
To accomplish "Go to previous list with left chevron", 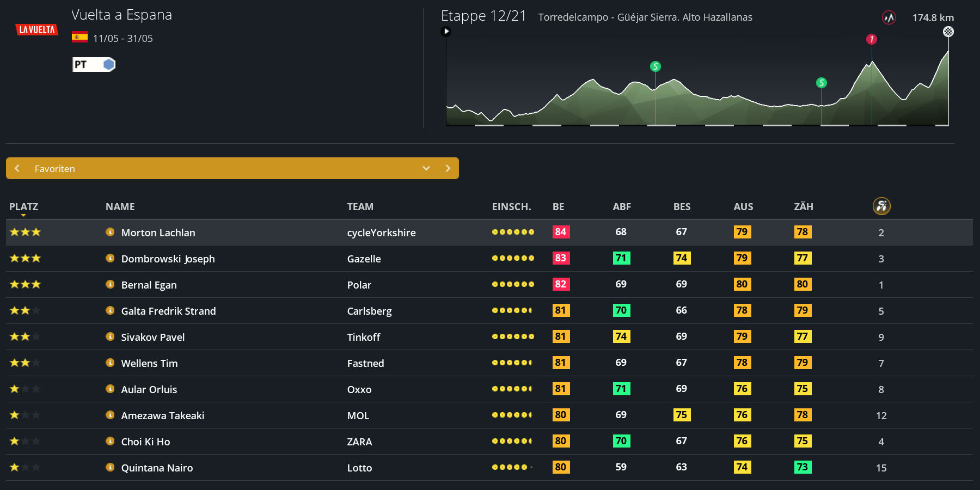I will tap(17, 168).
